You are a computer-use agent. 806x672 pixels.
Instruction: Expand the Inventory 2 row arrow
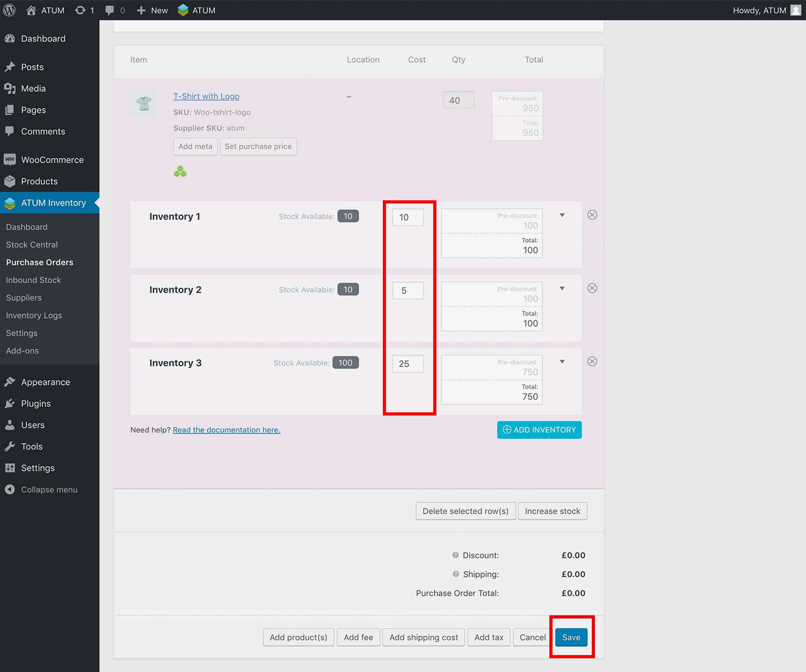(x=562, y=288)
